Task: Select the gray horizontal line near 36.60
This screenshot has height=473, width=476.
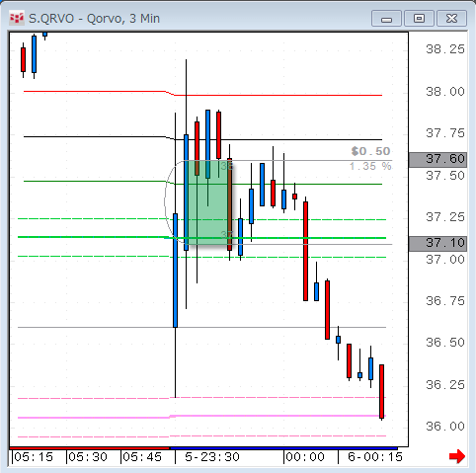Action: coord(201,328)
